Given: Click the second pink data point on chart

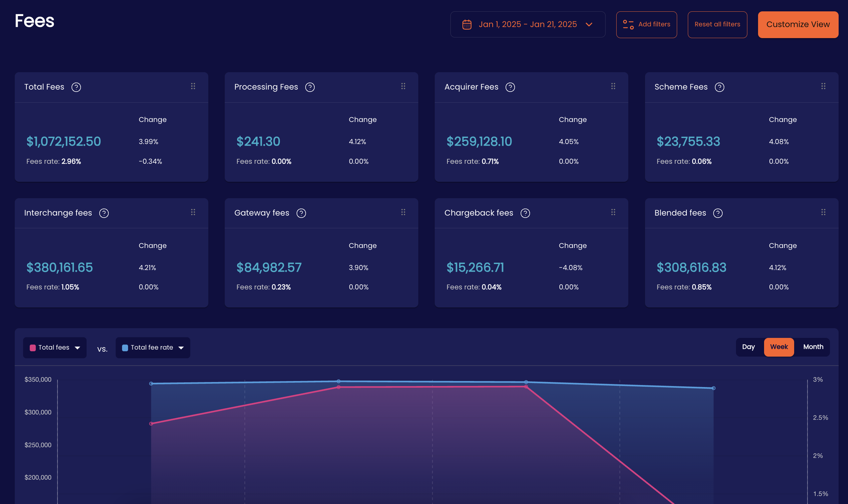Looking at the screenshot, I should [338, 387].
